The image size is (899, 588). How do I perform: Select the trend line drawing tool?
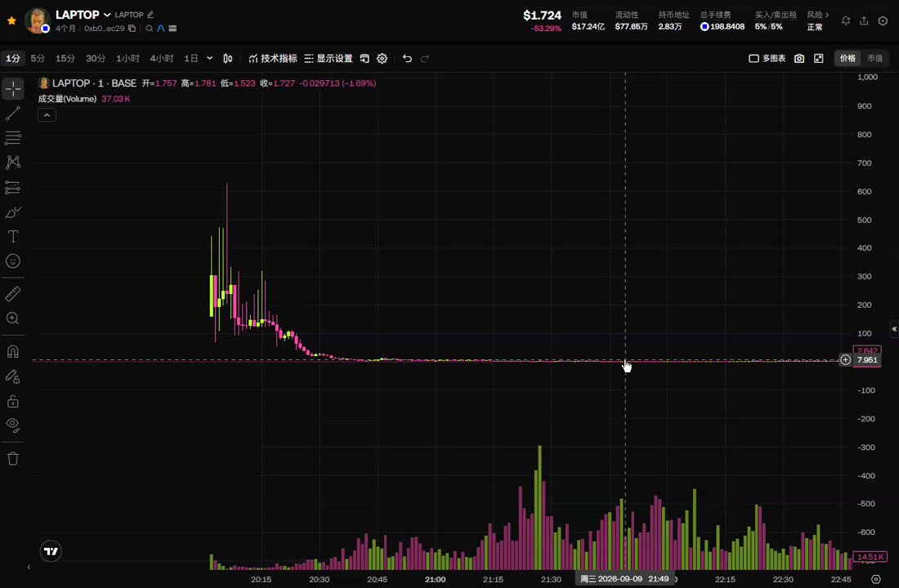(12, 114)
